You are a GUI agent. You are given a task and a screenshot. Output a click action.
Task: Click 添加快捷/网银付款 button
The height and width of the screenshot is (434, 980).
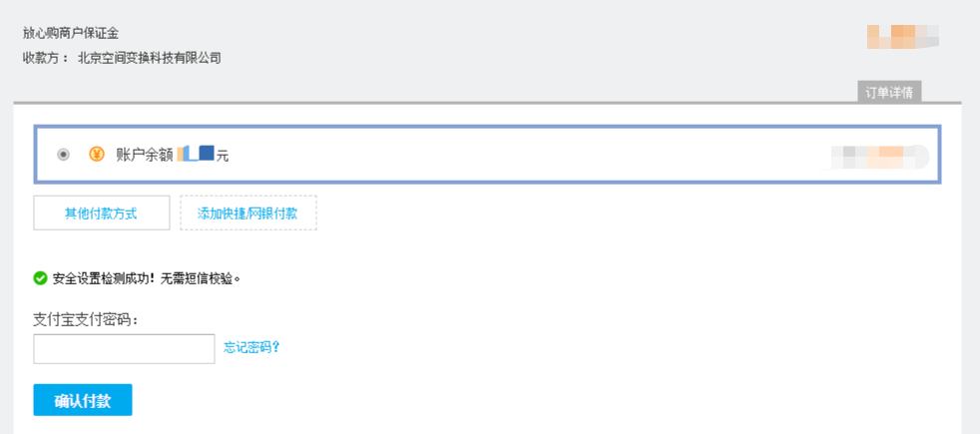click(247, 214)
